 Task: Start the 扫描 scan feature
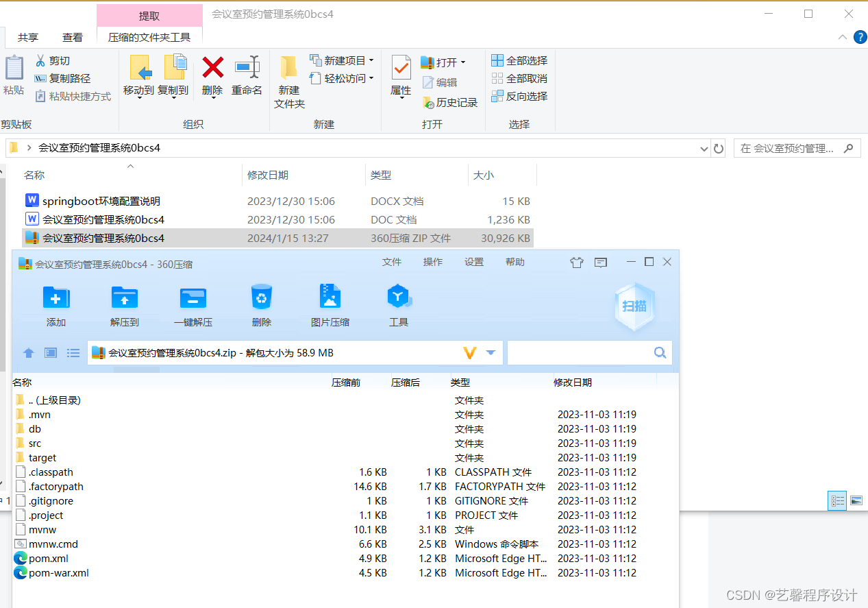[x=634, y=306]
